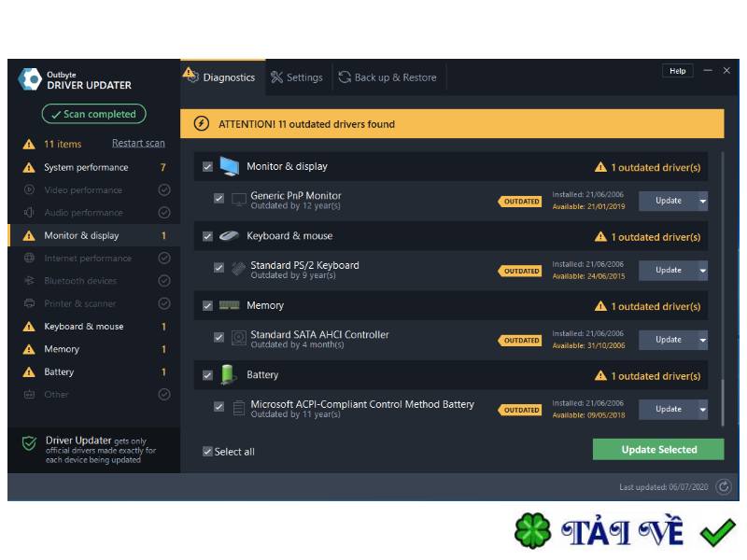747x560 pixels.
Task: Click the warning icon next to 11 items
Action: [x=29, y=145]
